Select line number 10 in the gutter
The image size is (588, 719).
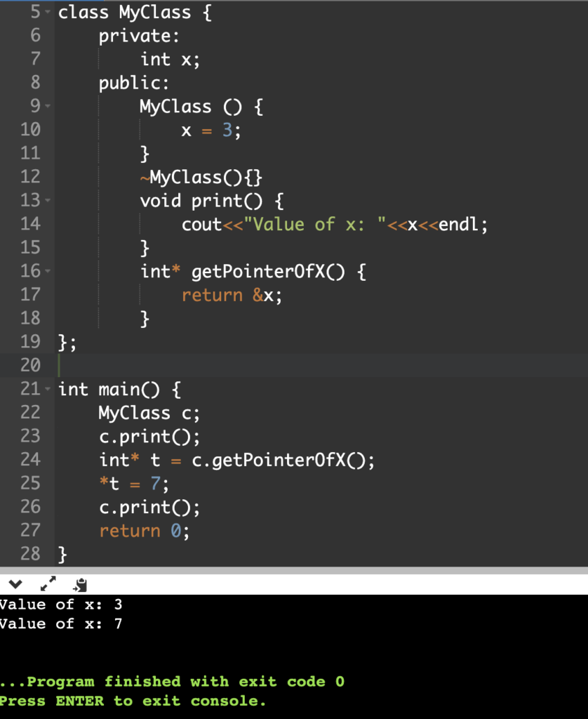pos(31,130)
